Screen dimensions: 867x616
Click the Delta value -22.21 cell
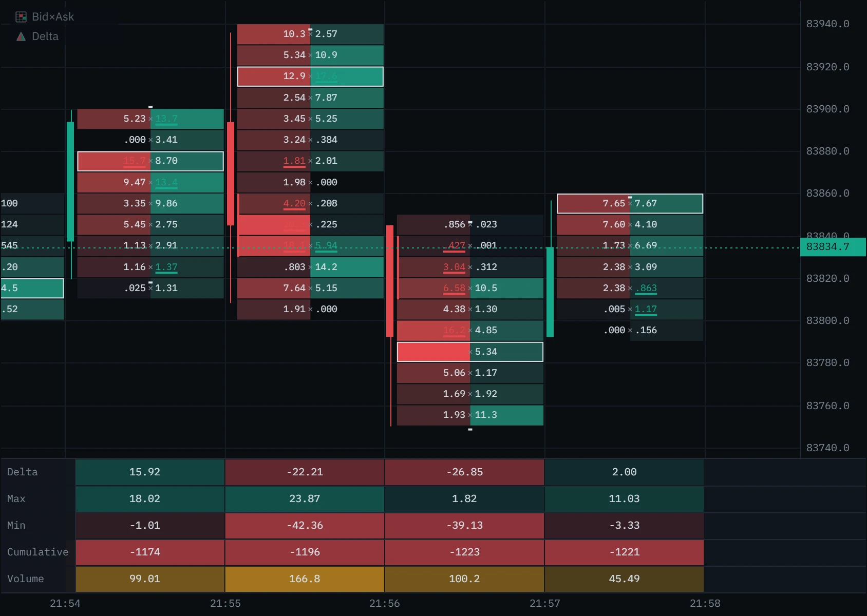point(305,472)
